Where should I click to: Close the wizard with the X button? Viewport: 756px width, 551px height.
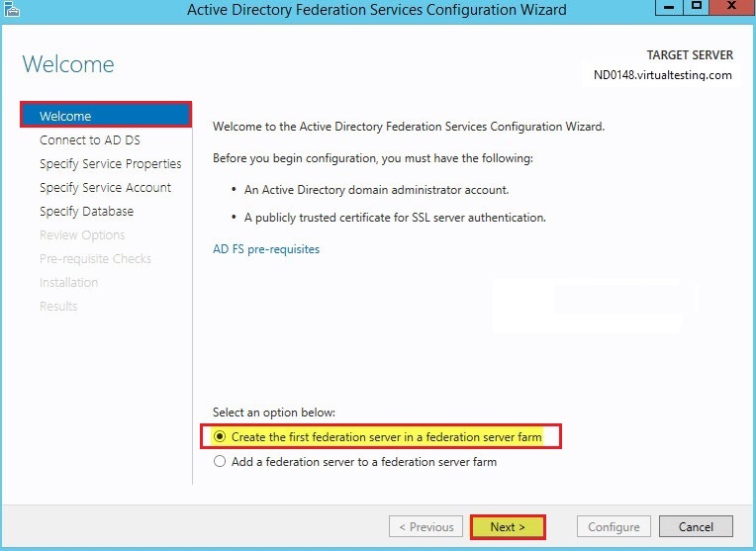coord(732,7)
